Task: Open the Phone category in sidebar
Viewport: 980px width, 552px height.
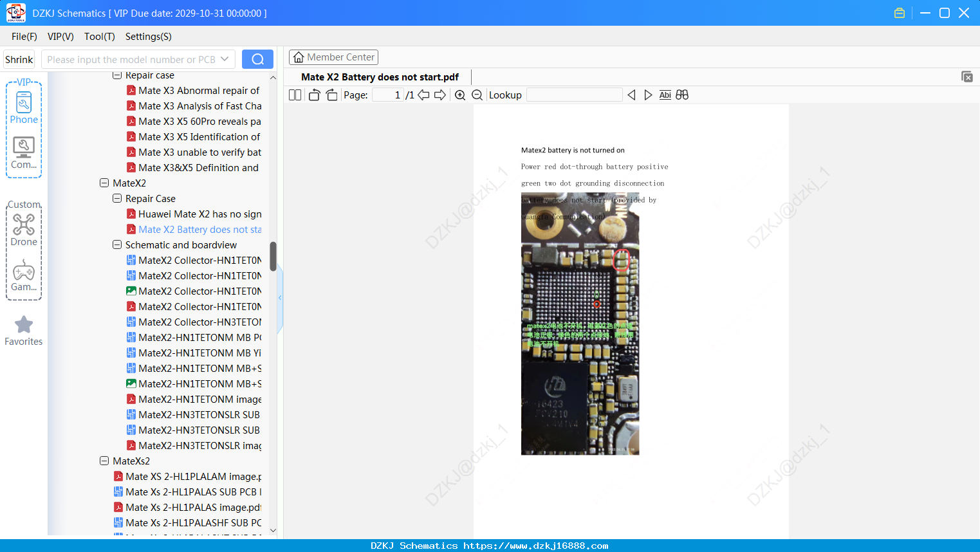Action: pos(24,108)
